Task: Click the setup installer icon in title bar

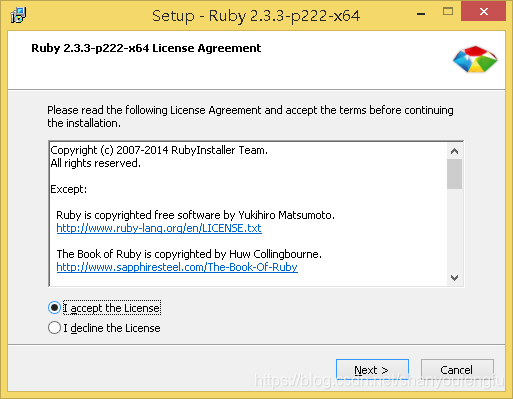Action: (18, 15)
